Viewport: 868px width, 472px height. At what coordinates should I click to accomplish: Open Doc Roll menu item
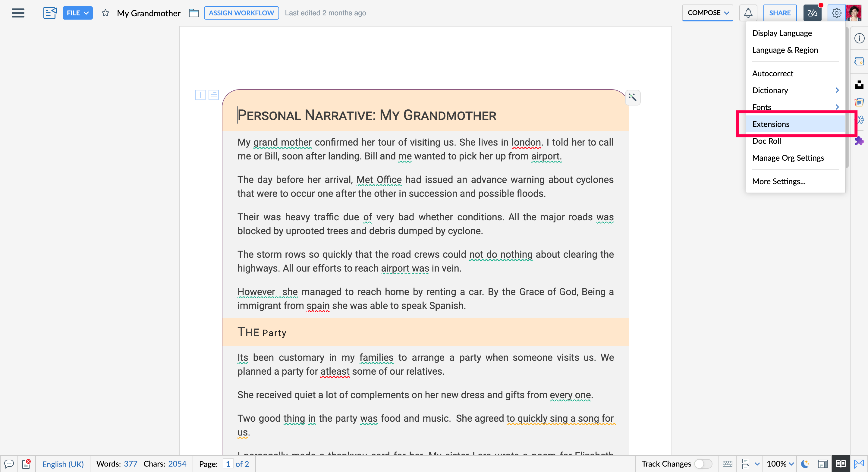pos(795,141)
